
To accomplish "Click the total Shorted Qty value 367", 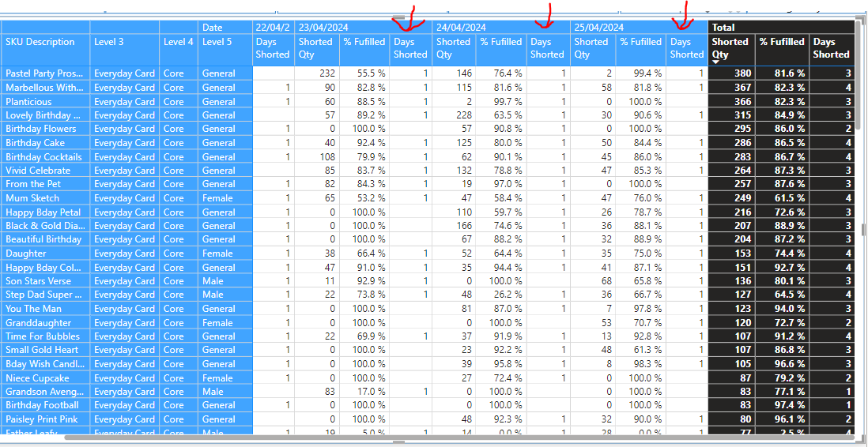I will click(x=742, y=88).
